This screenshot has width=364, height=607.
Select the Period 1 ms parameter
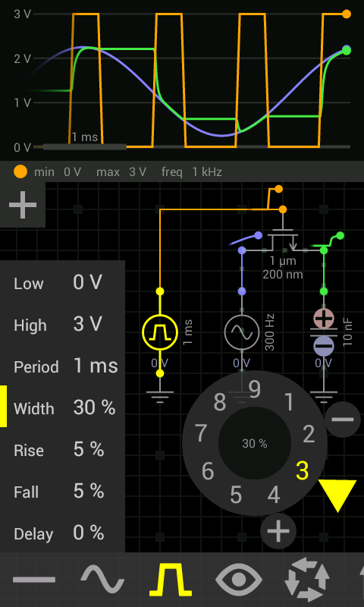[x=62, y=366]
